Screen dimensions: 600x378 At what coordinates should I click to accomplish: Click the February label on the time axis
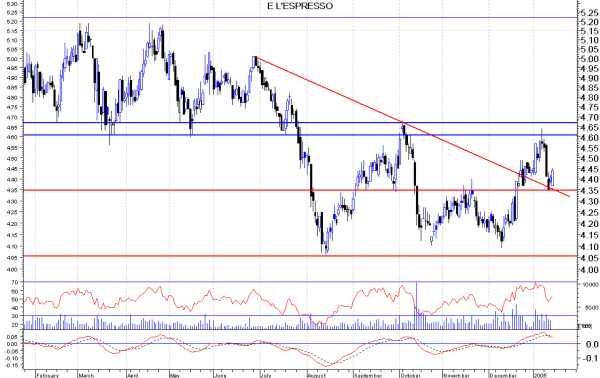pos(48,375)
